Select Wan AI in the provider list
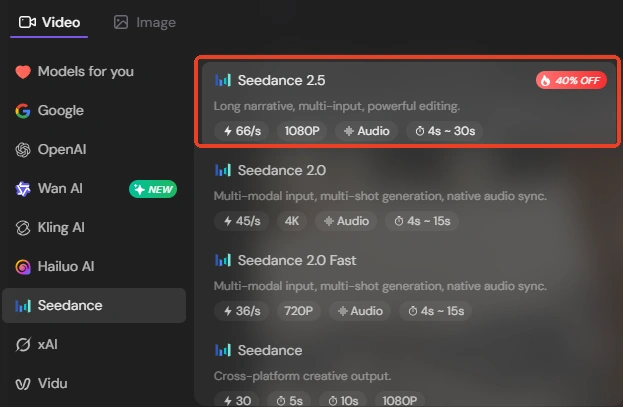623x407 pixels. tap(94, 188)
